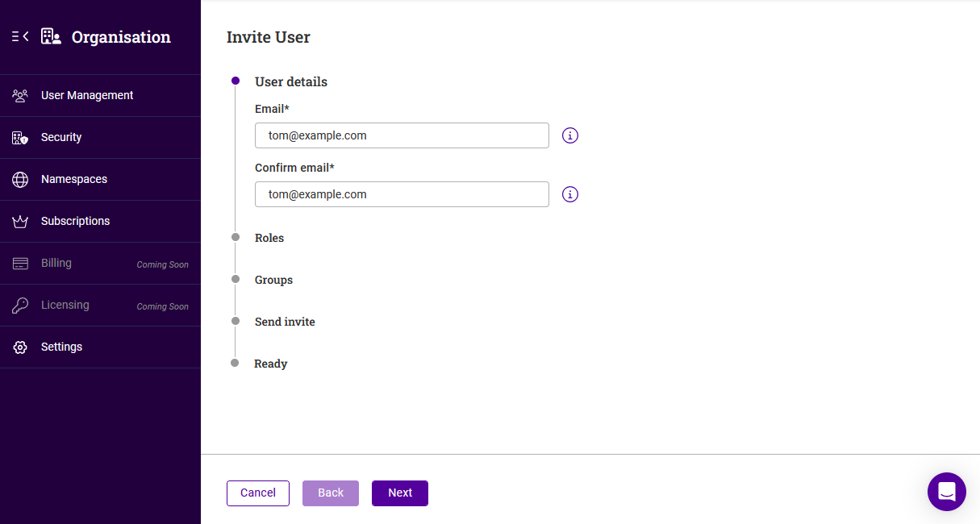Click the Invite User heading
Viewport: 980px width, 524px height.
coord(269,37)
